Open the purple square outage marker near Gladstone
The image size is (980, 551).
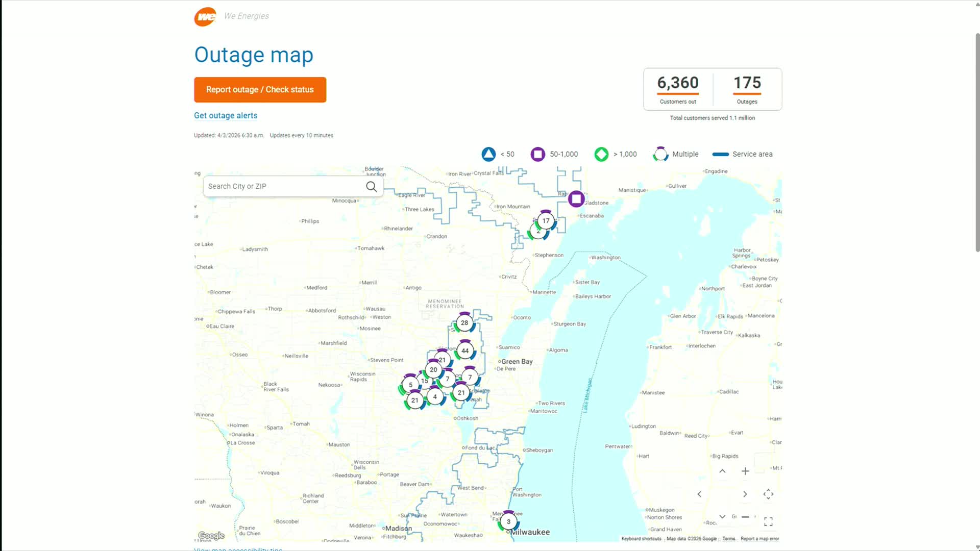click(576, 199)
